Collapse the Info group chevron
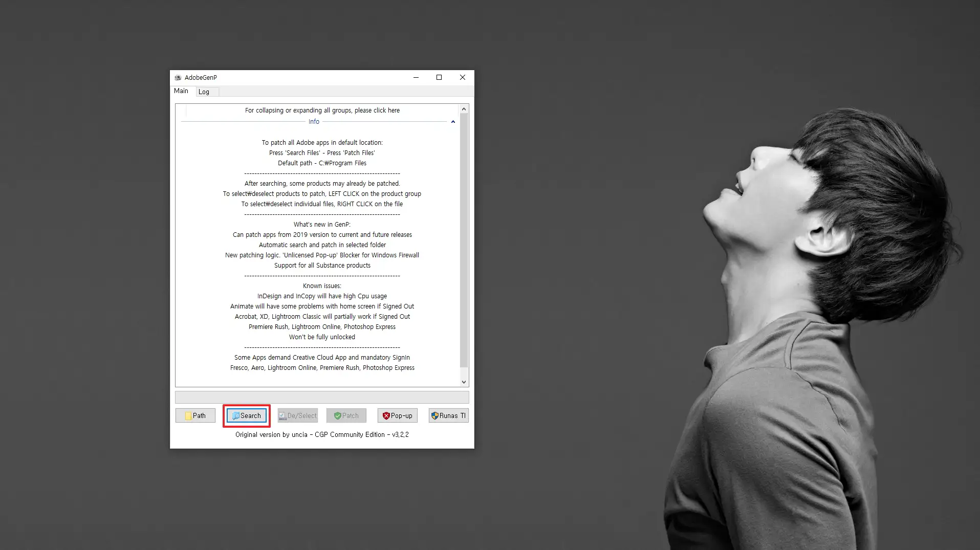Image resolution: width=980 pixels, height=550 pixels. [x=453, y=122]
